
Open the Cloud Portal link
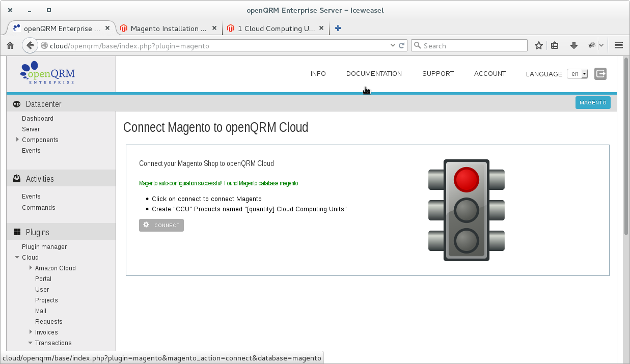click(43, 279)
